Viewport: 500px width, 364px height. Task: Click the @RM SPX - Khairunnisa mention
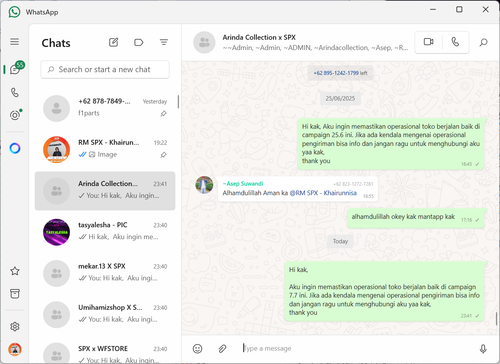(x=323, y=193)
